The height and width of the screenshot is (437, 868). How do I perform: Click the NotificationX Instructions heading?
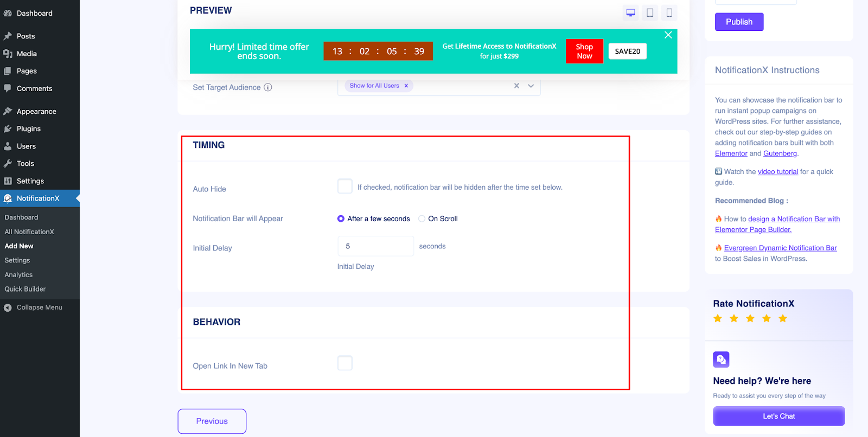[x=767, y=70]
